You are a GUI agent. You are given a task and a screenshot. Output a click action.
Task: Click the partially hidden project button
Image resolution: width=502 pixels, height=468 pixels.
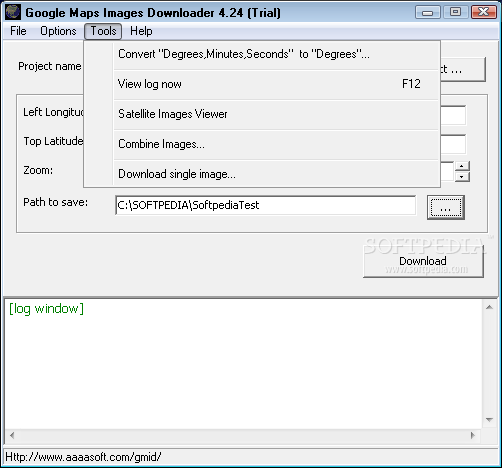pyautogui.click(x=463, y=69)
